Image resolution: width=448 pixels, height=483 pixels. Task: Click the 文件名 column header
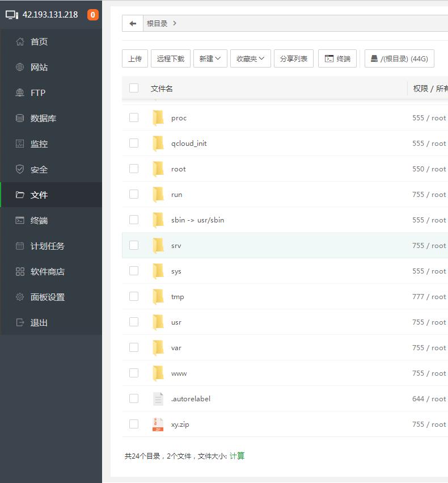coord(162,89)
